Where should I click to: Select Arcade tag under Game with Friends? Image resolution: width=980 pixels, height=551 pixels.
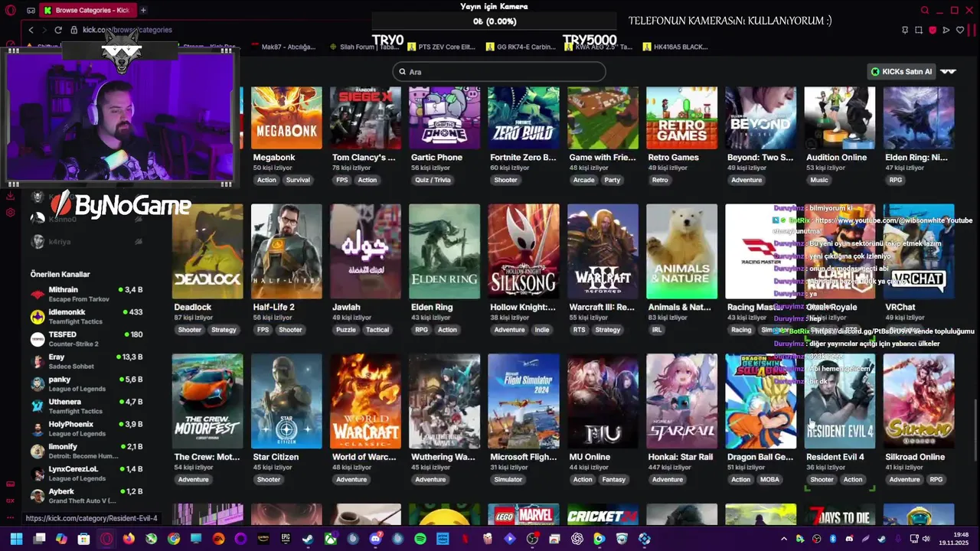tap(583, 180)
